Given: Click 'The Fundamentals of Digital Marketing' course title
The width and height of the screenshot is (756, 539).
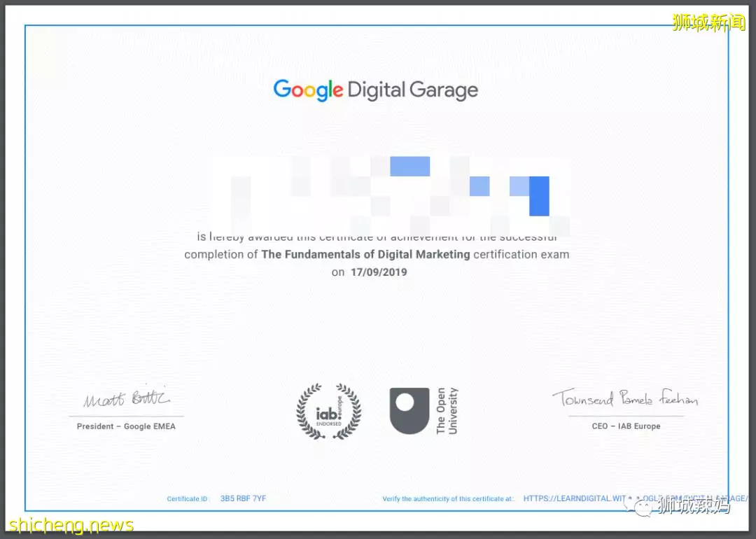Looking at the screenshot, I should [x=365, y=254].
